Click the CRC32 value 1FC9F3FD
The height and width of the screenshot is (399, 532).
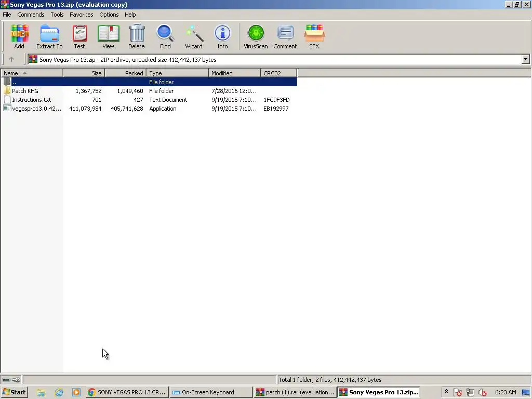(x=276, y=99)
